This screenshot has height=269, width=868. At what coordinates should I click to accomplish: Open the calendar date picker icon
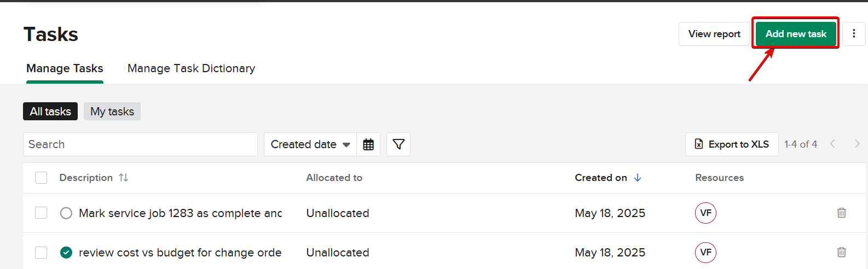pos(368,144)
